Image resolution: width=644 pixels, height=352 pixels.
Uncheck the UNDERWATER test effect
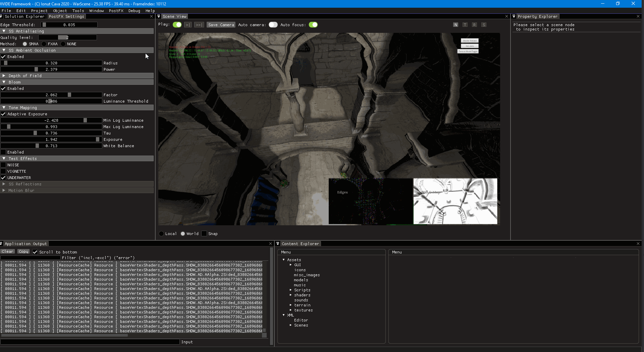click(3, 178)
